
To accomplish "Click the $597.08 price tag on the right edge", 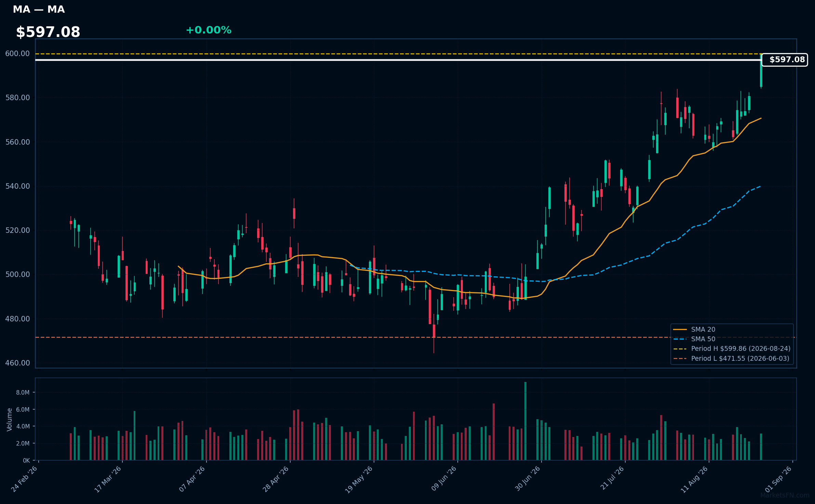I will pyautogui.click(x=785, y=60).
